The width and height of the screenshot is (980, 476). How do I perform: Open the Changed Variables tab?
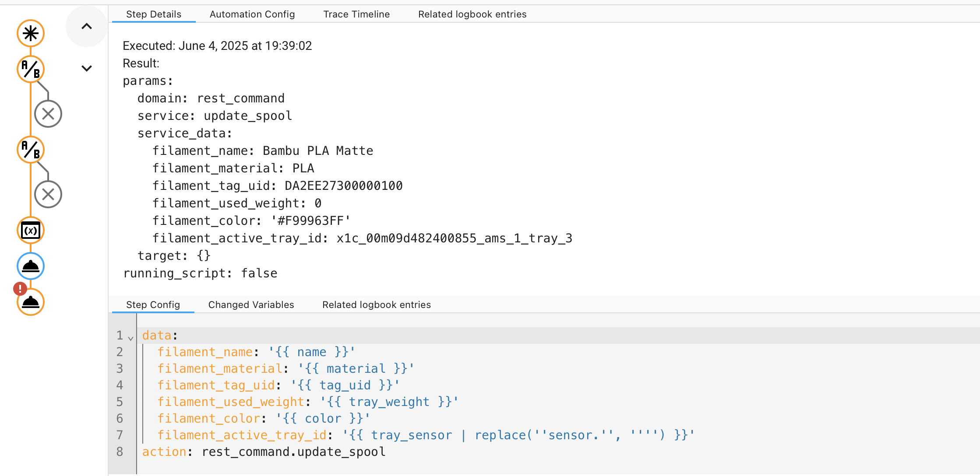point(251,304)
